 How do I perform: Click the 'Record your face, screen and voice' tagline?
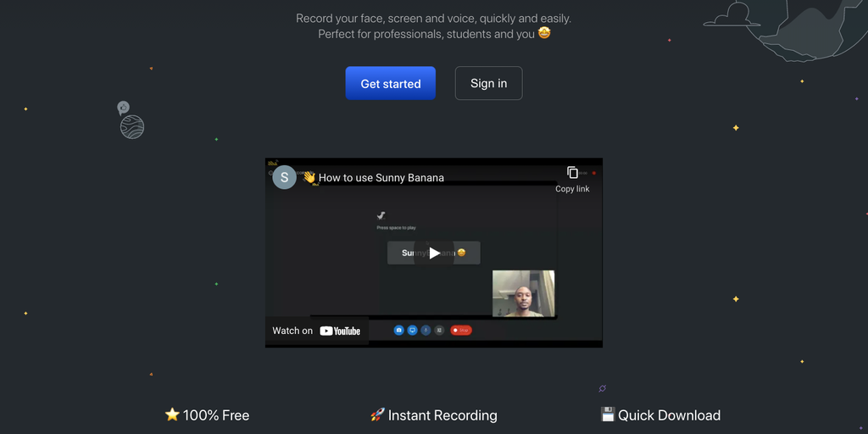click(433, 19)
